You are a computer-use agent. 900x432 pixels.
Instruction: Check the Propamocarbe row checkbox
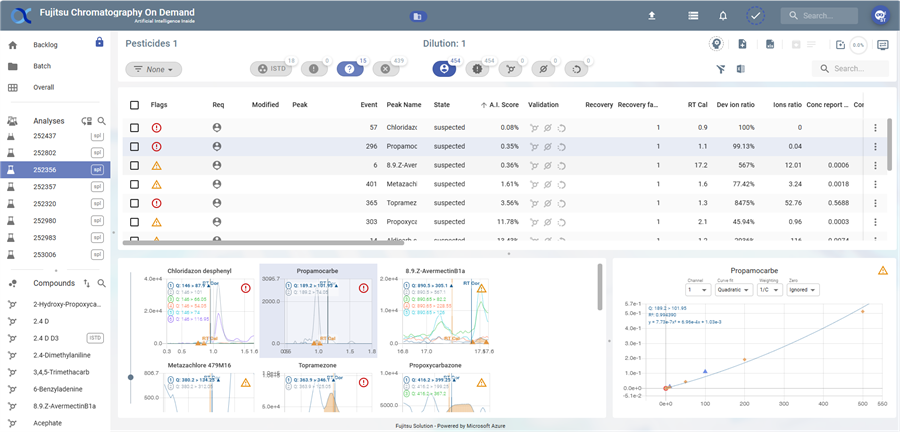pyautogui.click(x=134, y=146)
